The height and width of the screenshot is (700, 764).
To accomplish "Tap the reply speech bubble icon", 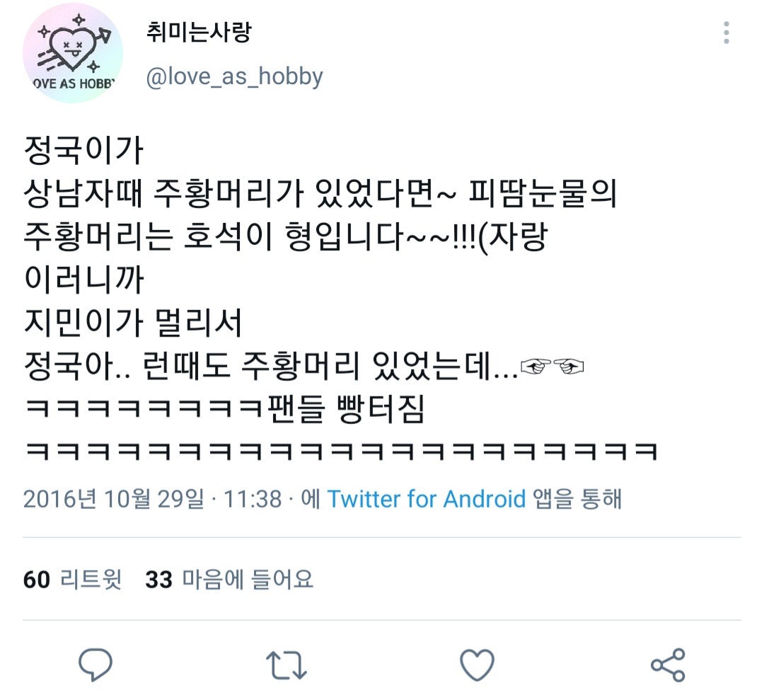I will tap(95, 665).
